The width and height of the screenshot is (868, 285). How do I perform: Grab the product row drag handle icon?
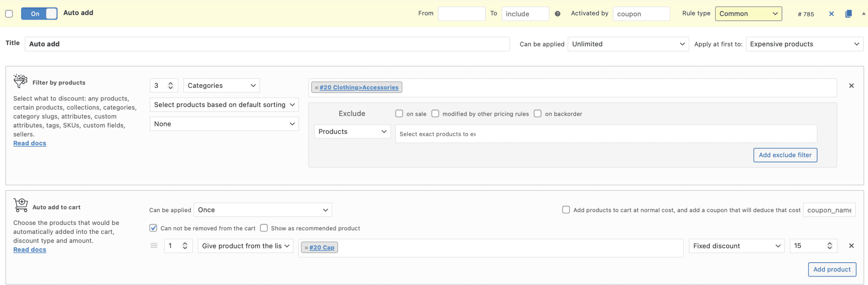coord(154,246)
